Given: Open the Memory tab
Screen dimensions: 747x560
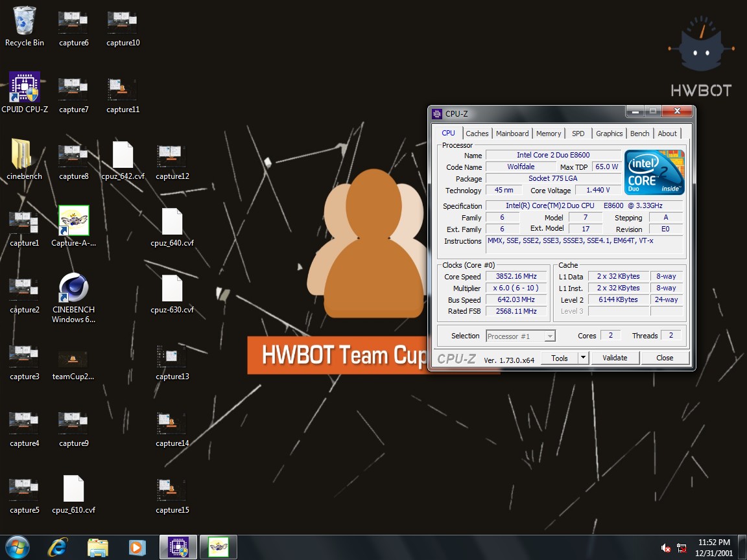Looking at the screenshot, I should [549, 134].
